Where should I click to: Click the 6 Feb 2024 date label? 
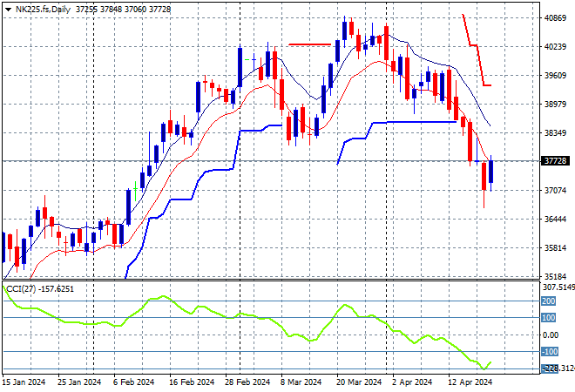[133, 382]
